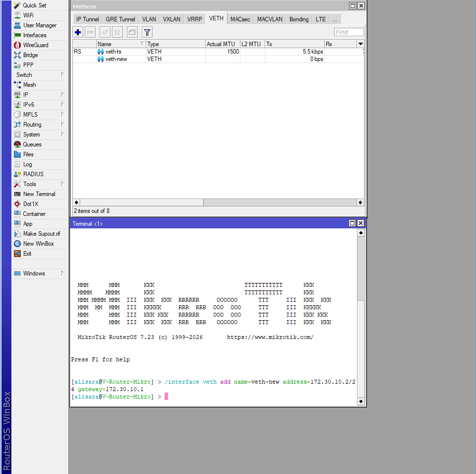Open the WiFi menu item
This screenshot has width=476, height=474.
(x=40, y=15)
